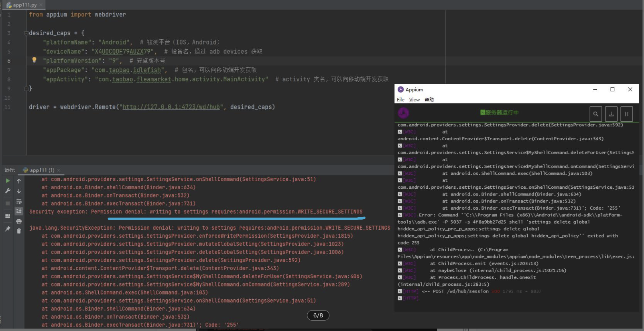Viewport: 644px width, 331px height.
Task: Open Appium View menu
Action: [x=414, y=100]
